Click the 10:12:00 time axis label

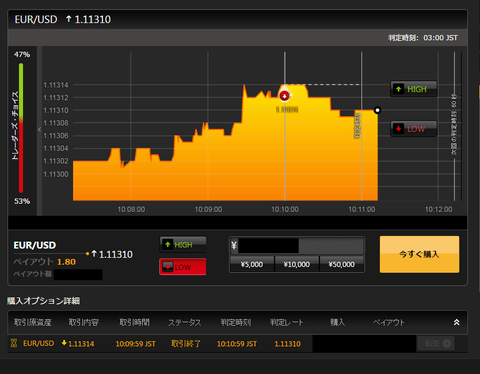439,209
